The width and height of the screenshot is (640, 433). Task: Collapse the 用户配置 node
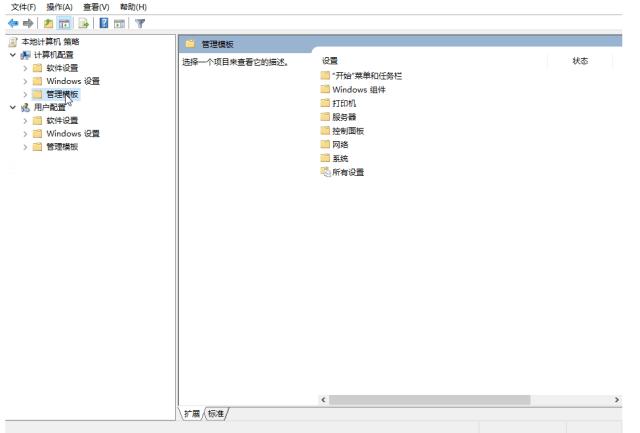click(x=13, y=107)
